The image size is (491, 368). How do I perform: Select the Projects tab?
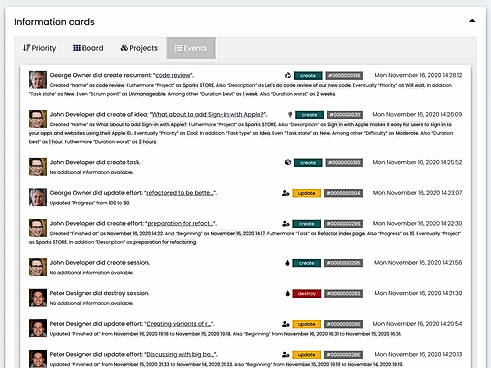click(139, 48)
